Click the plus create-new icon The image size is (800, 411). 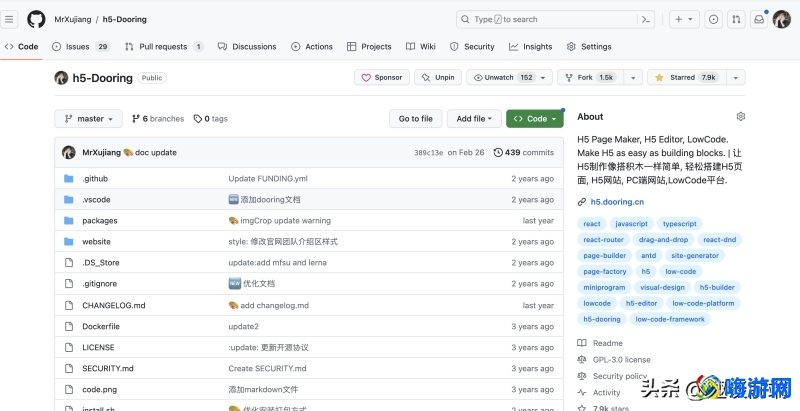point(684,19)
